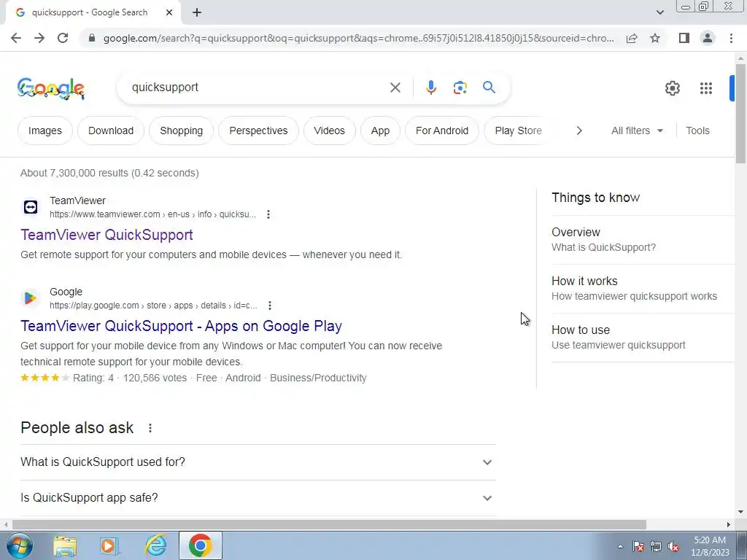The image size is (747, 560).
Task: Click the TeamViewer favicon in first result
Action: click(x=31, y=207)
